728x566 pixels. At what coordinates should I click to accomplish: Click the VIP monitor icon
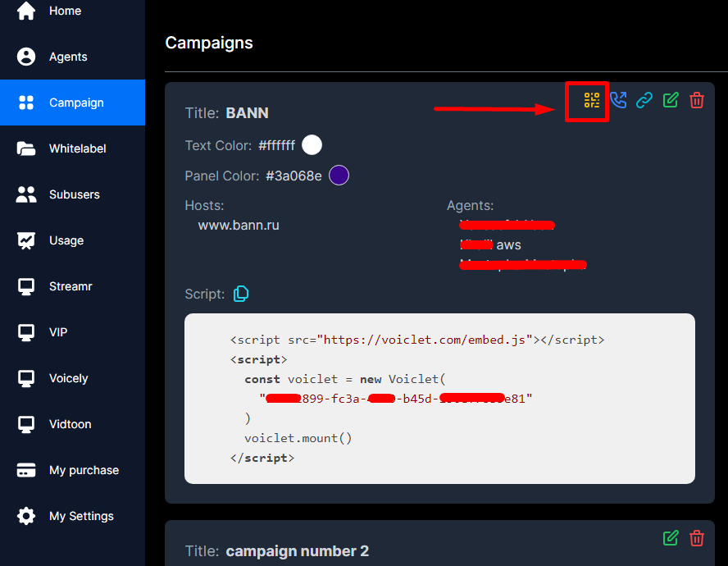(x=26, y=333)
